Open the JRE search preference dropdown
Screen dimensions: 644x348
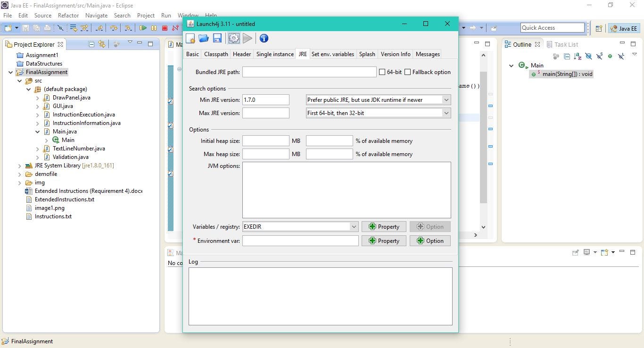coord(446,99)
